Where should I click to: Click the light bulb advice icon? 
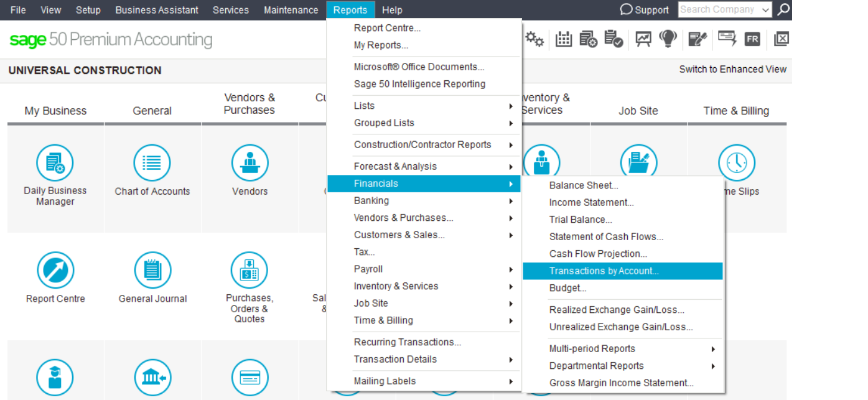pos(668,39)
